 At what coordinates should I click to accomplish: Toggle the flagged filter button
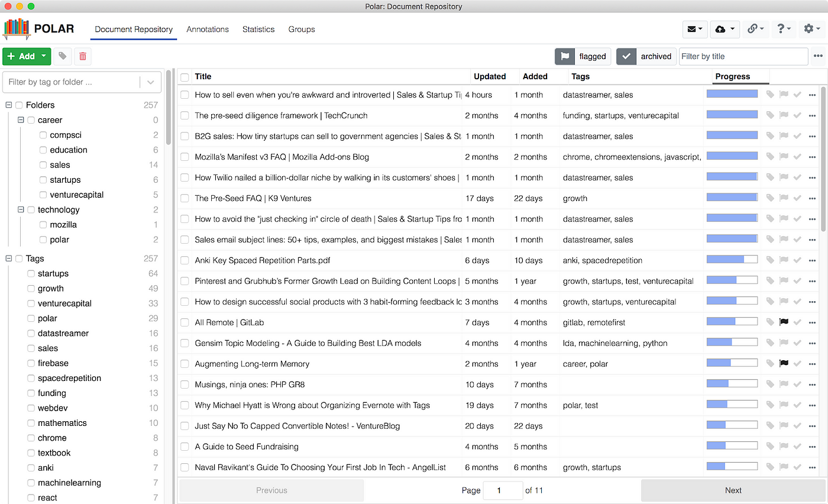pos(583,56)
